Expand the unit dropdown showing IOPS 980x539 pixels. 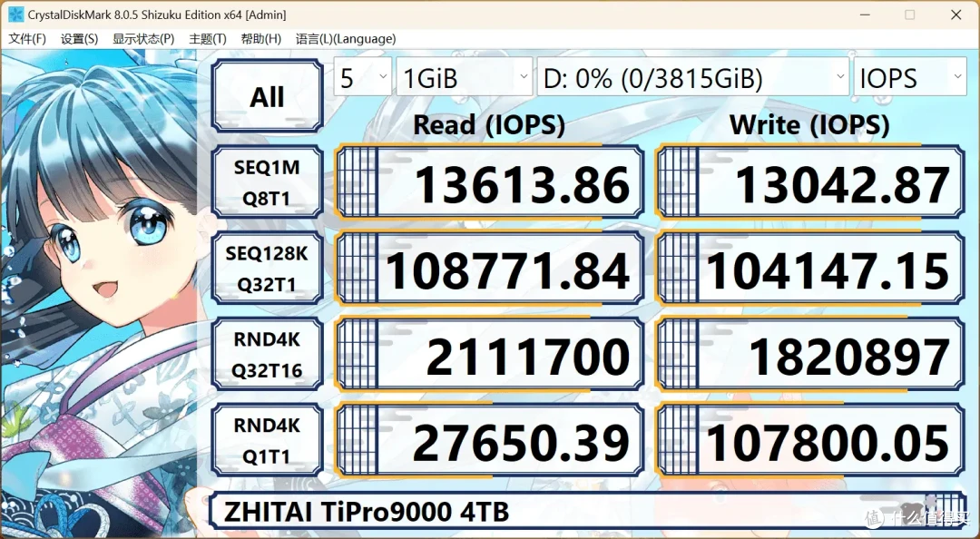[x=910, y=77]
